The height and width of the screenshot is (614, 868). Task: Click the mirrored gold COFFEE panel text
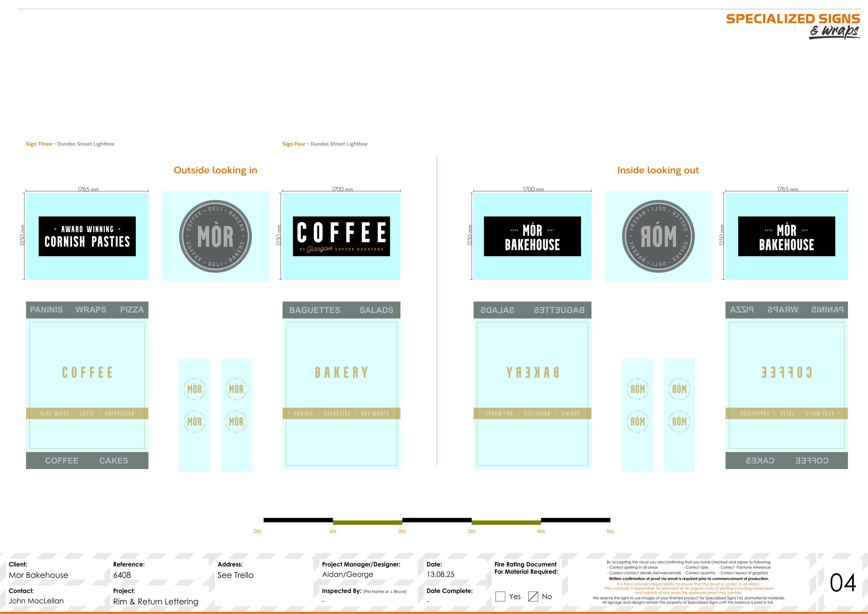[786, 372]
